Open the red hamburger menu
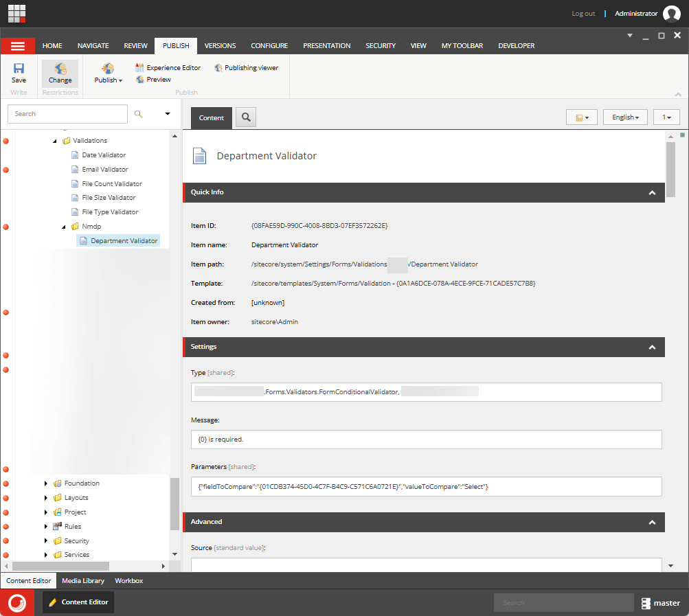Viewport: 689px width, 616px height. click(18, 45)
